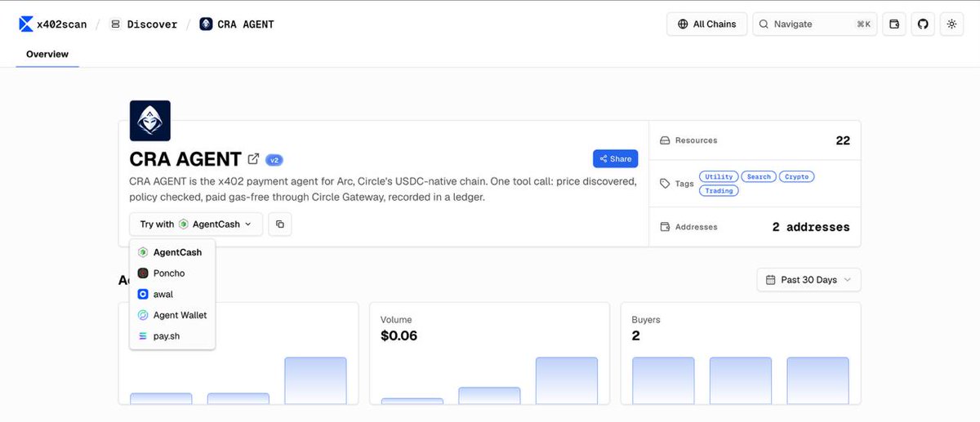This screenshot has width=980, height=422.
Task: Click the CRA AGENT page title heading
Action: pos(185,159)
